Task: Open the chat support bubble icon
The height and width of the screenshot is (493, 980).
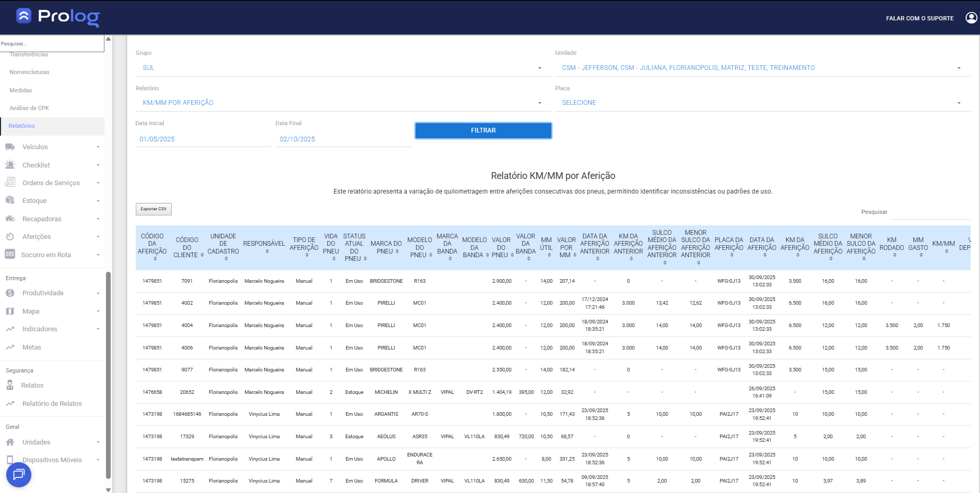Action: click(x=19, y=474)
